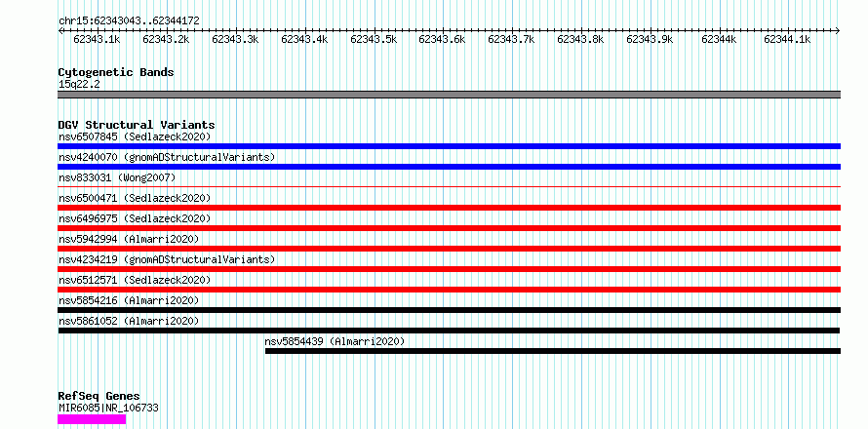Click the nsv4240070 (gnomADStructuralVariants) label
The width and height of the screenshot is (868, 429).
click(167, 157)
